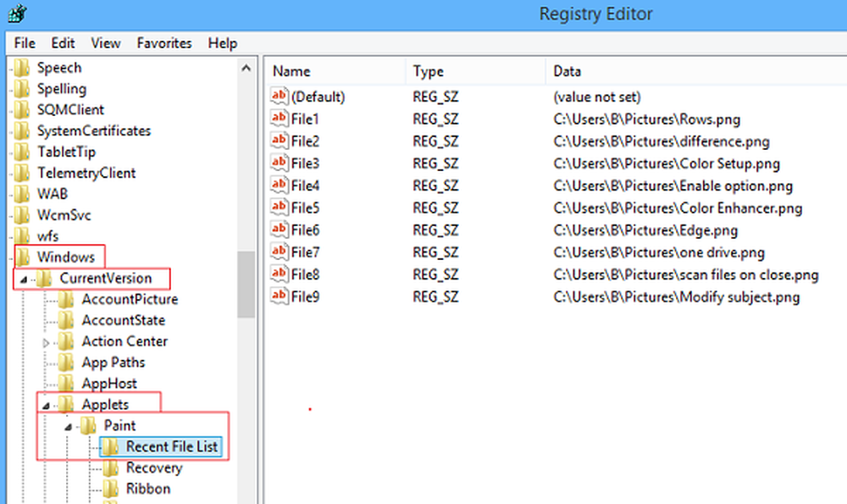The image size is (847, 504).
Task: Click the TelemetryClient folder icon
Action: [x=22, y=174]
